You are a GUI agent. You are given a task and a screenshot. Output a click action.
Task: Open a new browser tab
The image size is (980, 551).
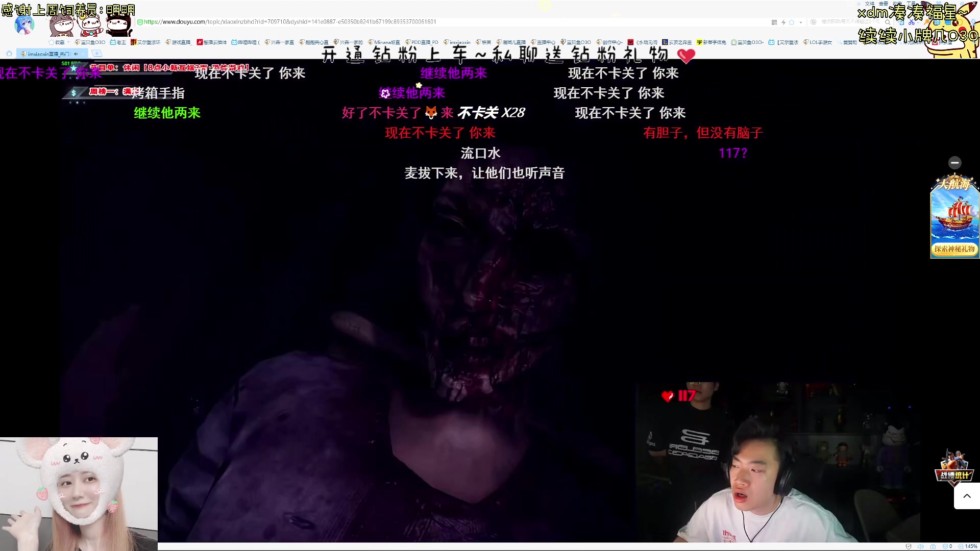(96, 54)
